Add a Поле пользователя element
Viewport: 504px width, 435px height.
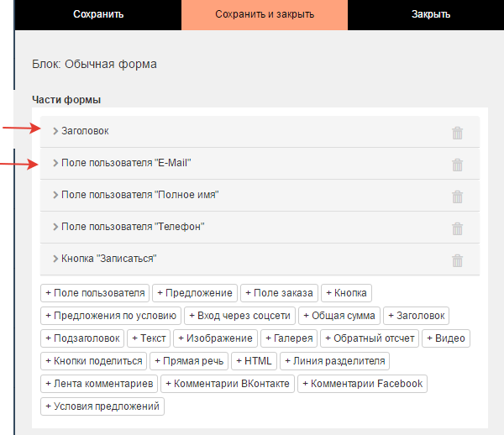click(x=95, y=293)
